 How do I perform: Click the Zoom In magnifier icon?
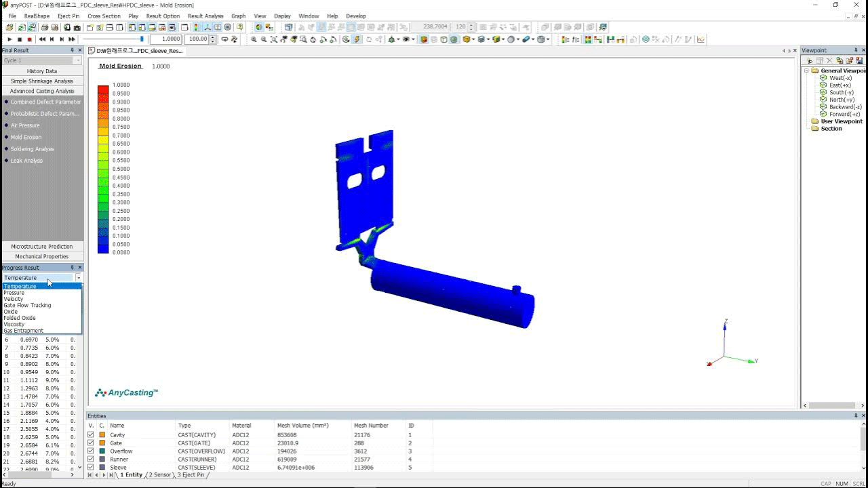[x=254, y=39]
